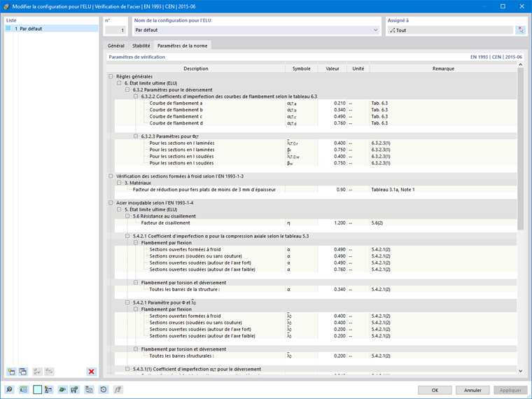This screenshot has height=399, width=532.
Task: Click the RFEM app icon in title bar
Action: (x=6, y=6)
